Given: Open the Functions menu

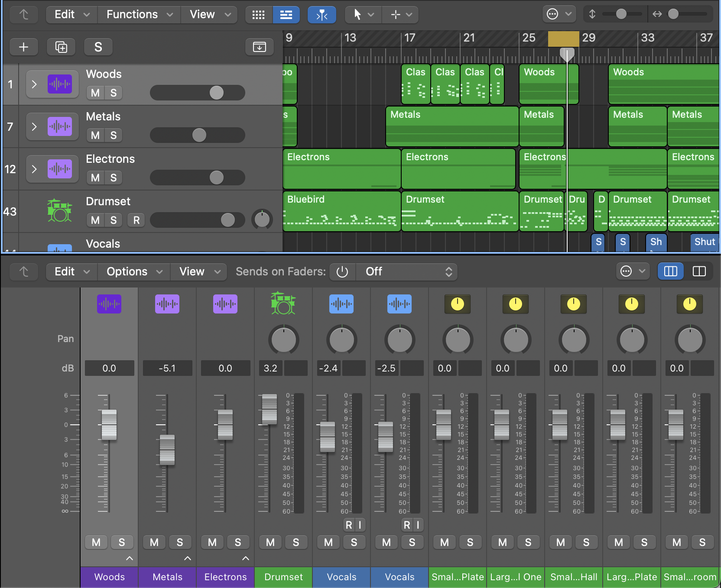Looking at the screenshot, I should coord(140,15).
